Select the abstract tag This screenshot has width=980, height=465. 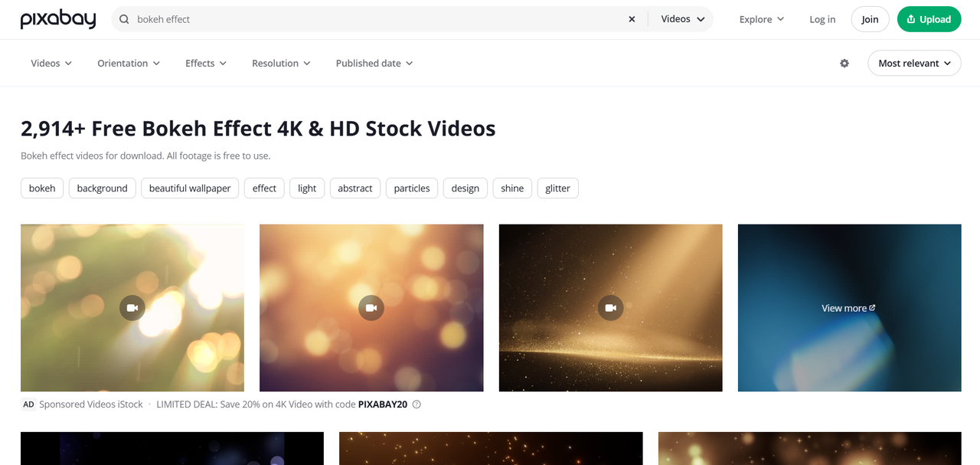tap(355, 188)
